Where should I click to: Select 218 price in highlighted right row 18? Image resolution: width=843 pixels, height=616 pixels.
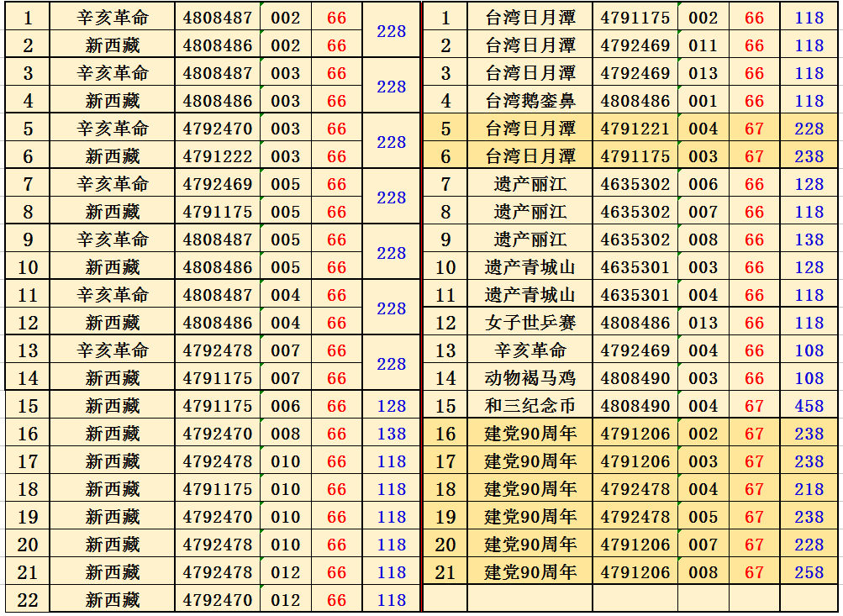809,489
